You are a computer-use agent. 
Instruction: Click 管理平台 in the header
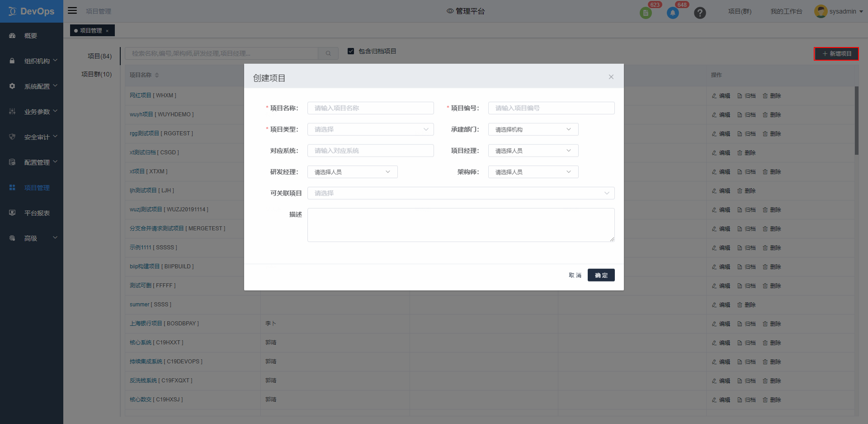click(466, 11)
